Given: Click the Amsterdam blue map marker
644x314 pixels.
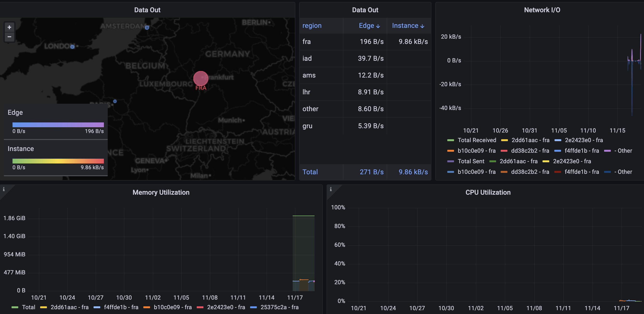Looking at the screenshot, I should pos(147,27).
